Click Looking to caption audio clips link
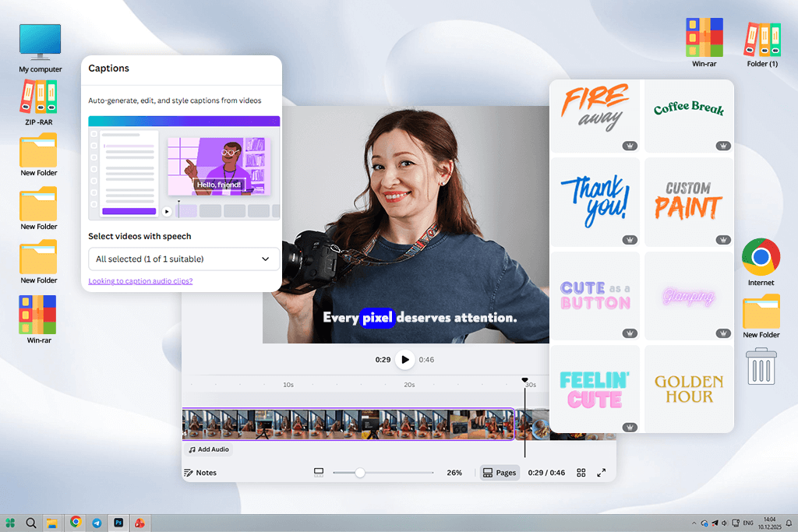The height and width of the screenshot is (532, 798). (140, 280)
